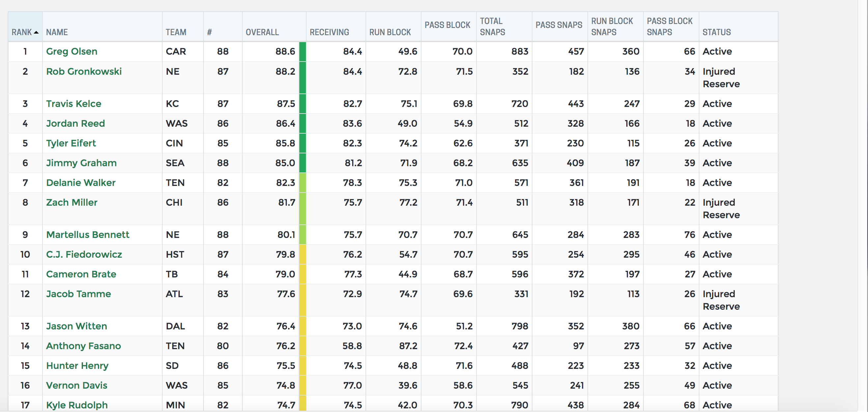Click Kyle Rudolph name link
Viewport: 868px width, 412px height.
click(77, 405)
